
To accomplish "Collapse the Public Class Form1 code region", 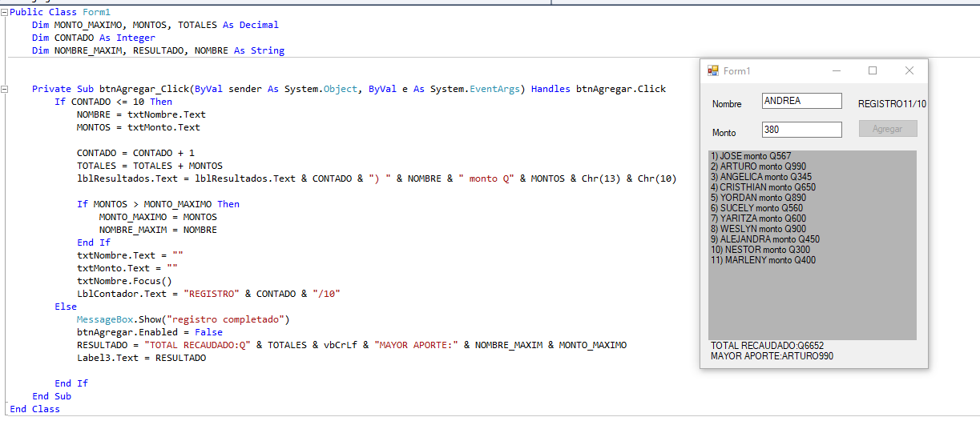I will tap(5, 12).
